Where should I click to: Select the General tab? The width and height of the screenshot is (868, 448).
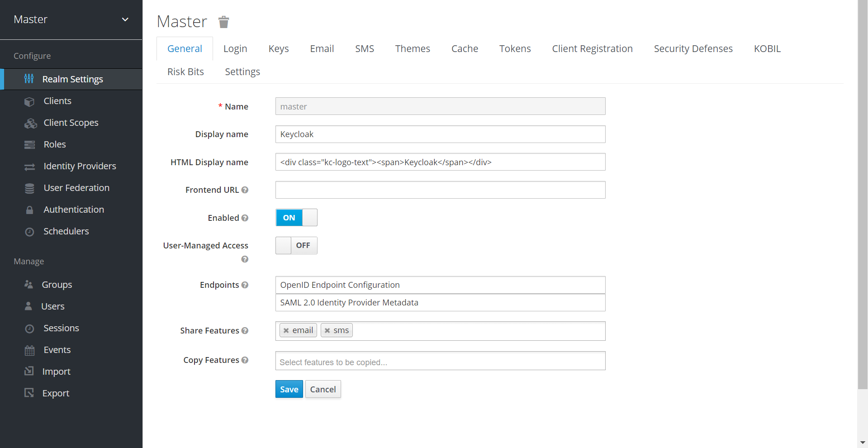(x=185, y=49)
